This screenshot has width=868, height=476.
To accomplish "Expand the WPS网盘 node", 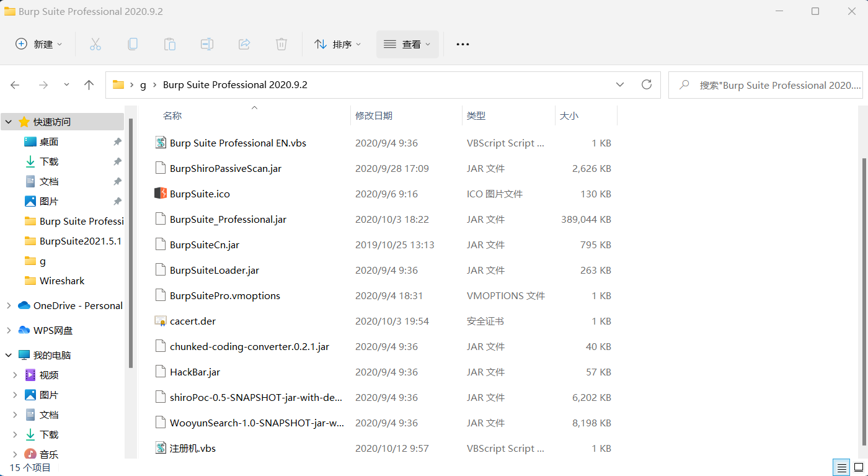I will (x=9, y=330).
